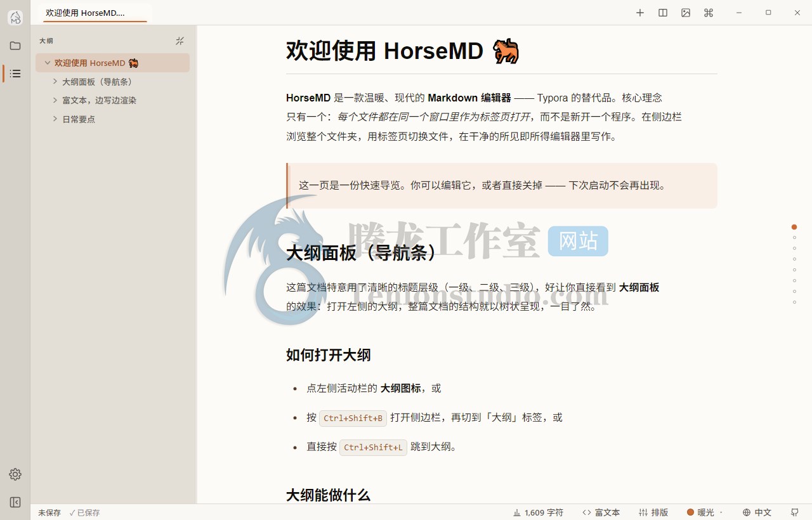Click the 大纲面板（导航条）heading in editor

click(362, 252)
